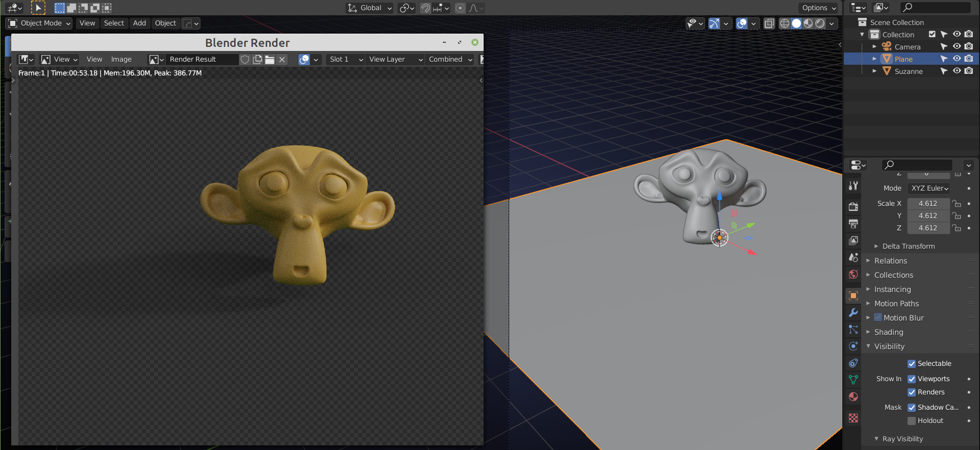Switch to solid viewport shading
The image size is (980, 450).
point(796,23)
